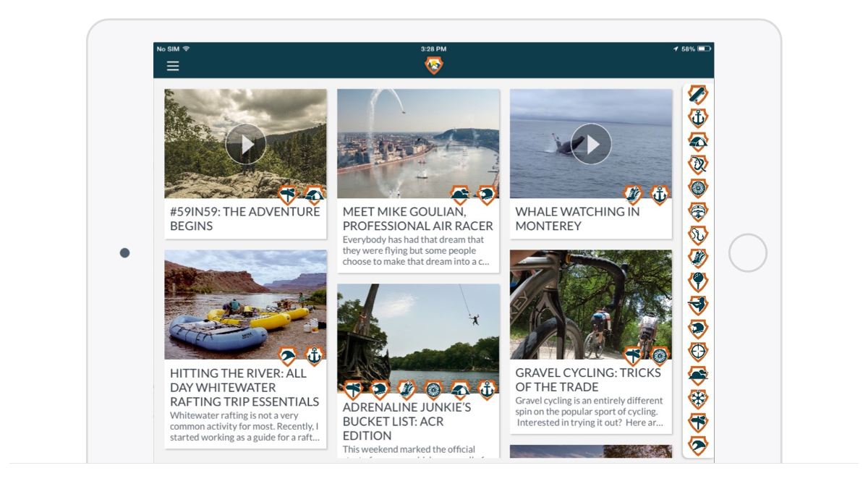Tap the badge left of the helmet on Mike Goulian card
Screen dimensions: 868x489
(x=461, y=195)
